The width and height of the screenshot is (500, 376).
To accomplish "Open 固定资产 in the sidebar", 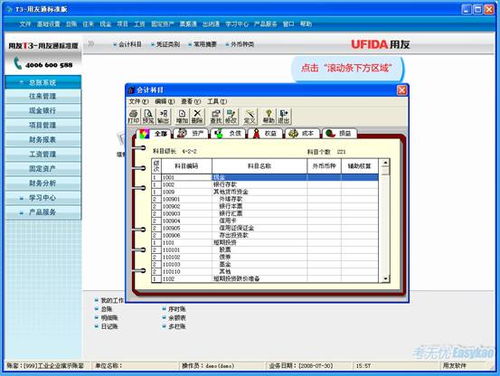I will pyautogui.click(x=43, y=169).
